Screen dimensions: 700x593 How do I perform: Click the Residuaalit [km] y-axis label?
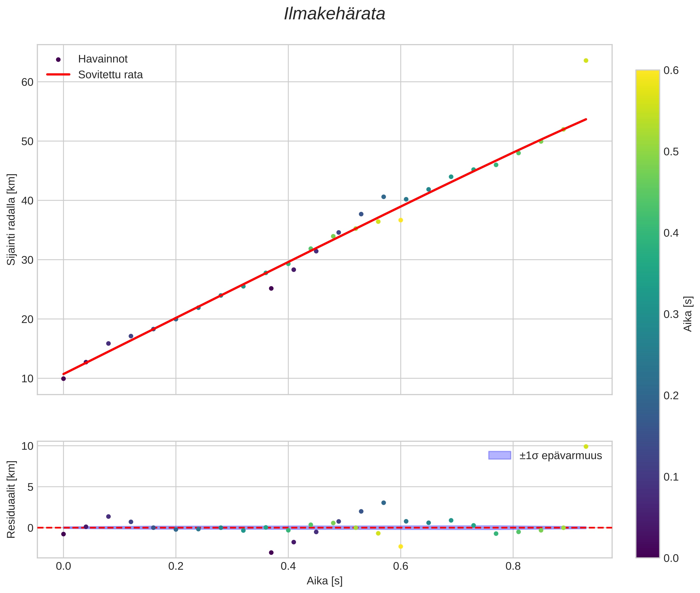(x=11, y=499)
